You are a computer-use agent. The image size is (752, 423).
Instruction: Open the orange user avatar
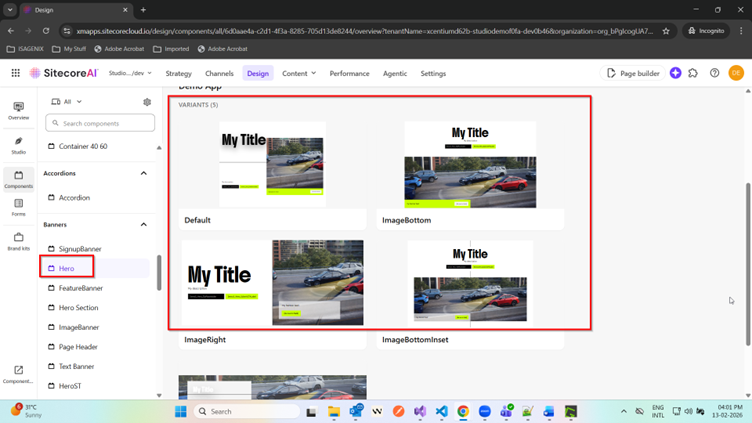[736, 73]
